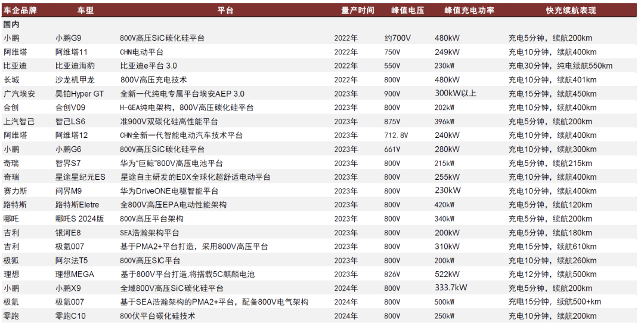Click the 赛力斯 brand cell
Image resolution: width=644 pixels, height=329 pixels.
(x=16, y=191)
